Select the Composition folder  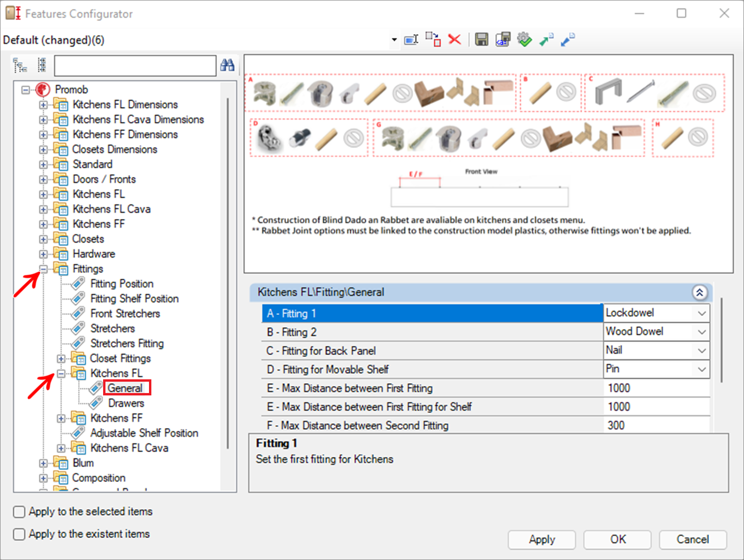pyautogui.click(x=99, y=478)
